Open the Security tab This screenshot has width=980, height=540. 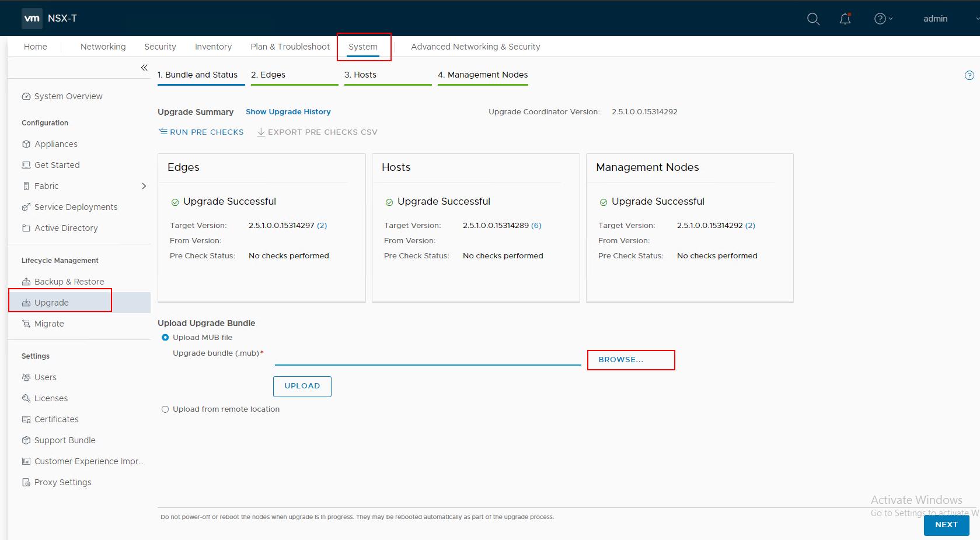(x=160, y=47)
